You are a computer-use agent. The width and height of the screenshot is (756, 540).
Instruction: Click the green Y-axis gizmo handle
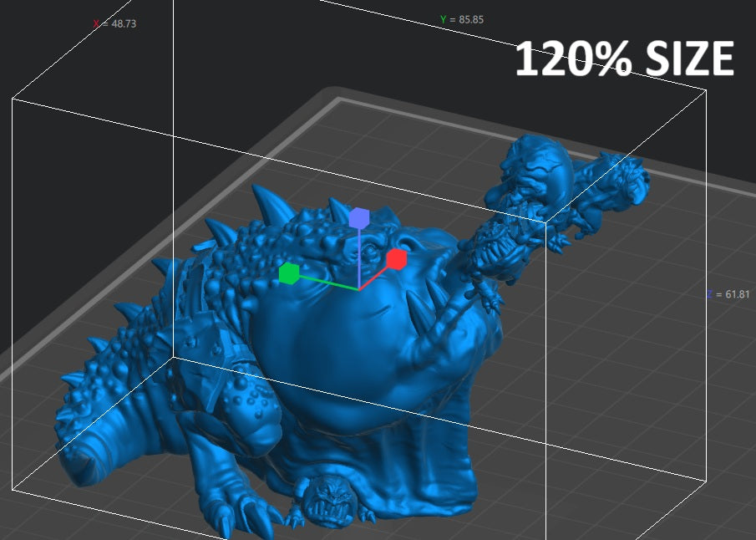289,273
